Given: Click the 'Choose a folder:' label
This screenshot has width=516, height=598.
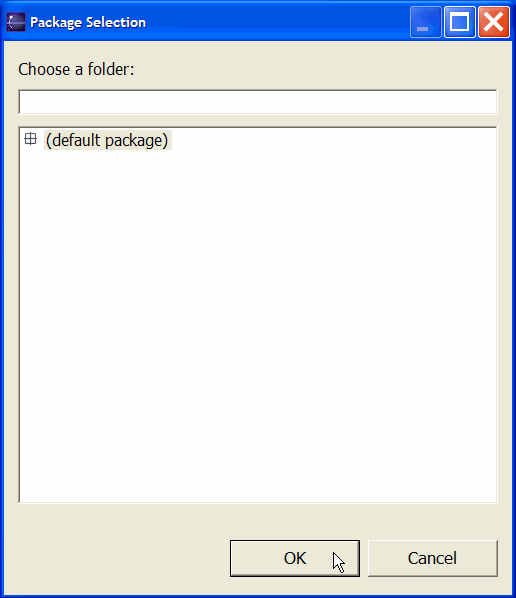Looking at the screenshot, I should click(x=76, y=69).
